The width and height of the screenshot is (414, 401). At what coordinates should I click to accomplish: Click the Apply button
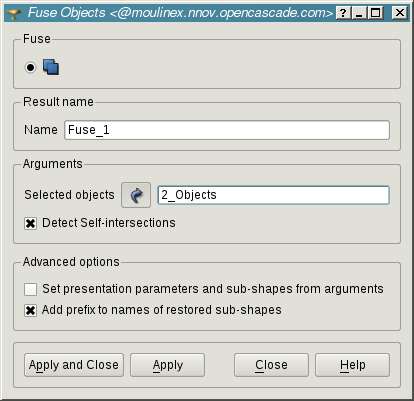(167, 365)
